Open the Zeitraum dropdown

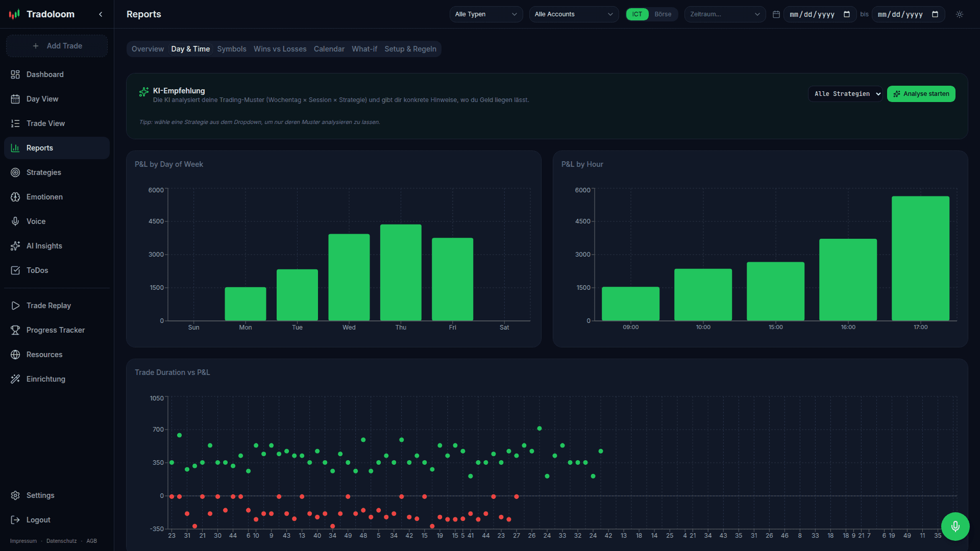click(725, 14)
